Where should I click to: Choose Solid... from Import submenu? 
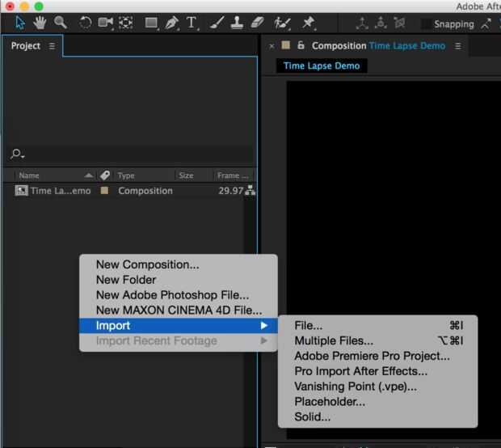[x=378, y=417]
